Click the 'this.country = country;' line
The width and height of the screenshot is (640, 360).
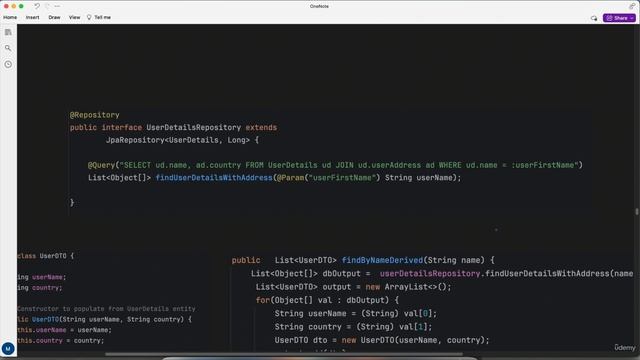coord(60,340)
